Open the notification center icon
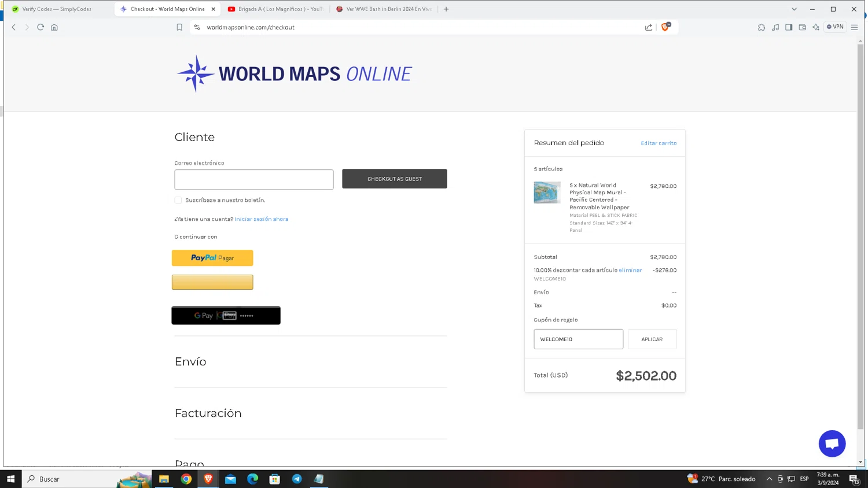 (854, 479)
